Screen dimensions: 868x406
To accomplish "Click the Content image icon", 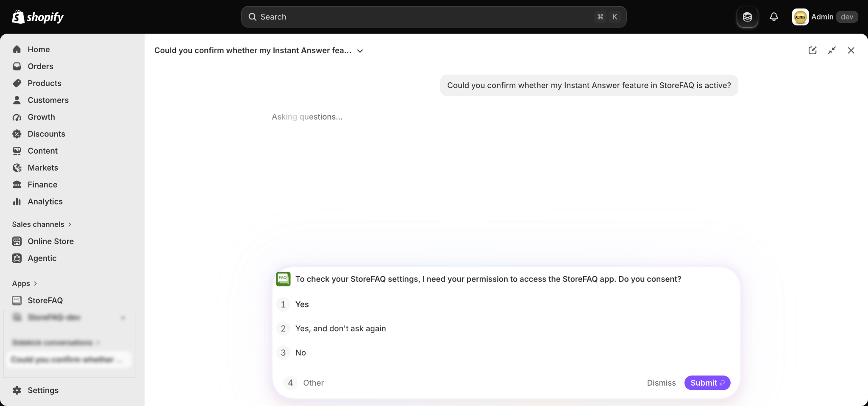I will 17,151.
